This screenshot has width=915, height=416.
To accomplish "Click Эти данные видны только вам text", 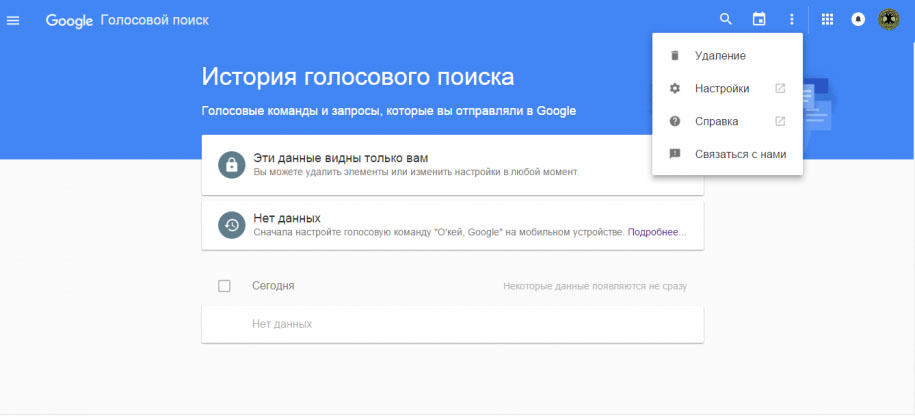I will (x=341, y=158).
